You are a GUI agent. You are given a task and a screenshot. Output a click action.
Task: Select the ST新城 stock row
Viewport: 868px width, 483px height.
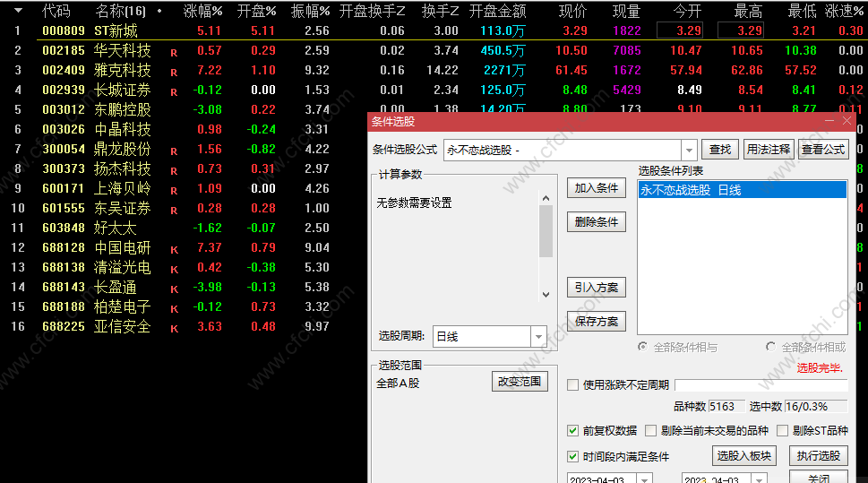(432, 30)
